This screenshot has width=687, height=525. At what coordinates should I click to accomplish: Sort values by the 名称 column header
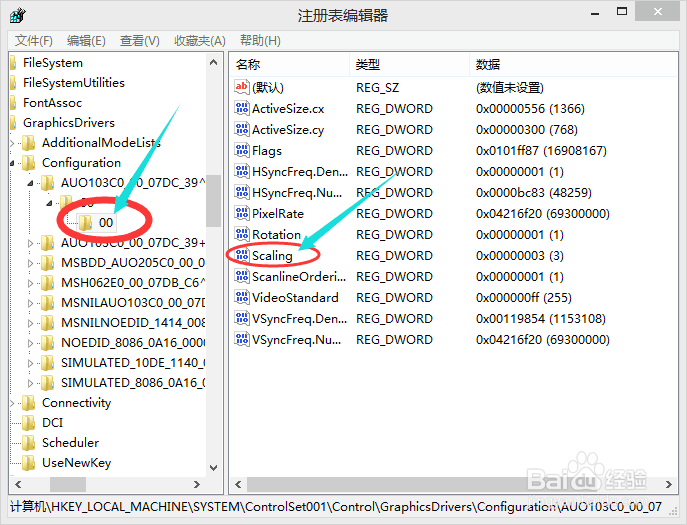(x=289, y=65)
